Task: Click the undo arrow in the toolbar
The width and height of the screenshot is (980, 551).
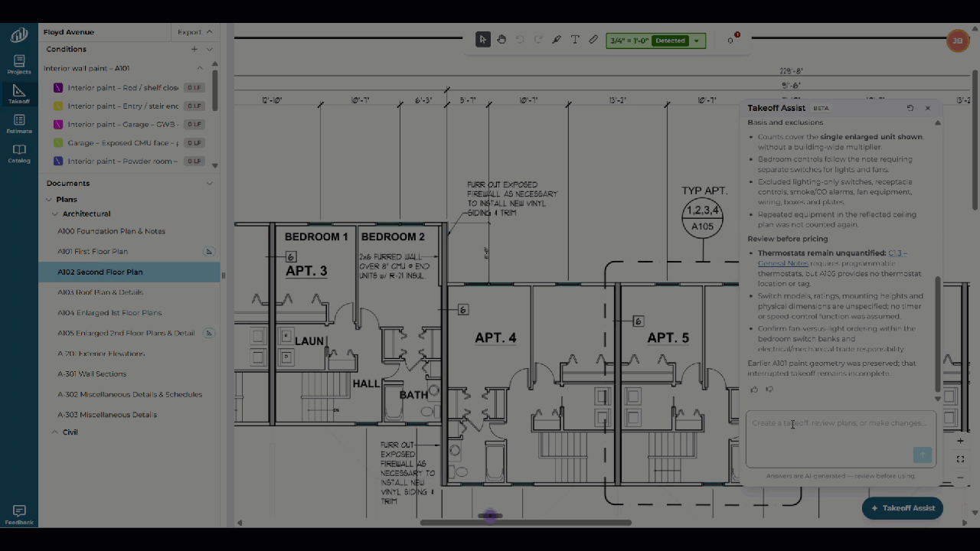Action: click(x=520, y=40)
